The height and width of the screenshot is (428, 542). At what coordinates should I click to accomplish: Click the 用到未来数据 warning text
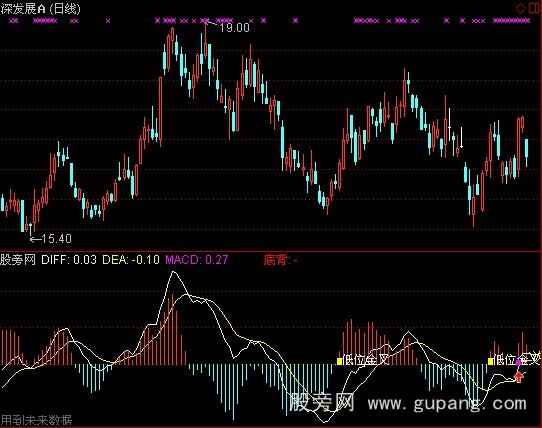[36, 420]
